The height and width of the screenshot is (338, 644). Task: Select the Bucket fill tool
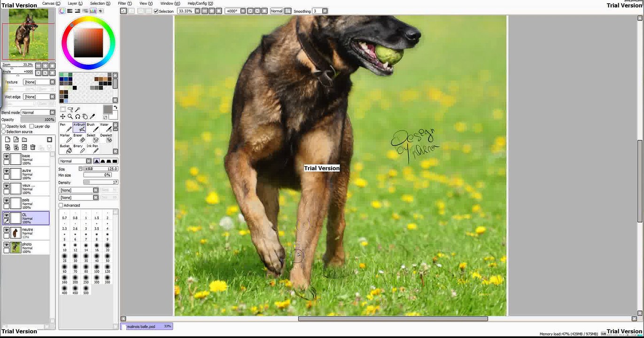pos(66,149)
